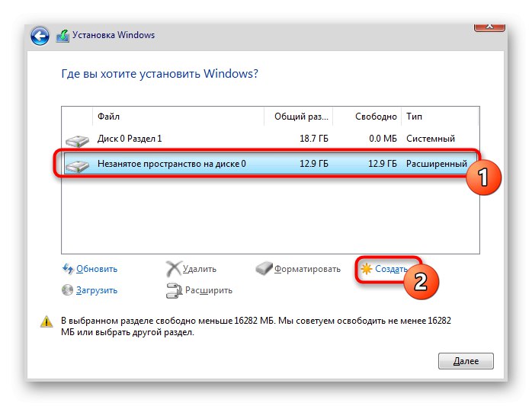Sort by the Файл column header
Viewport: 532px width, 406px height.
tap(178, 117)
